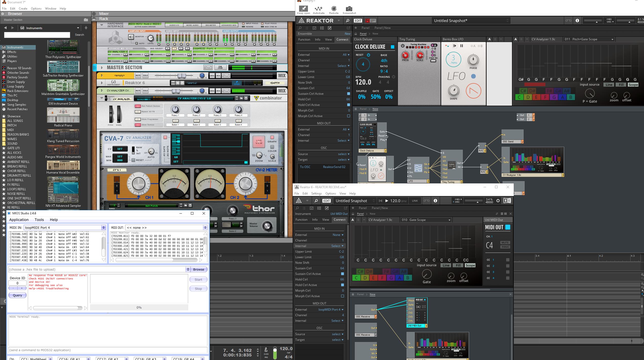This screenshot has height=360, width=644.
Task: Click Play in the Bento Box LFO
Action: (x=455, y=46)
